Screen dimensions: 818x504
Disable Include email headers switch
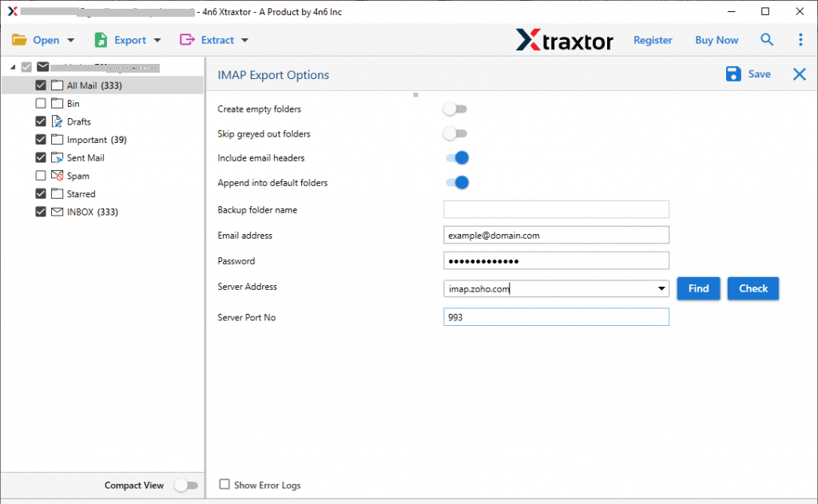point(457,157)
